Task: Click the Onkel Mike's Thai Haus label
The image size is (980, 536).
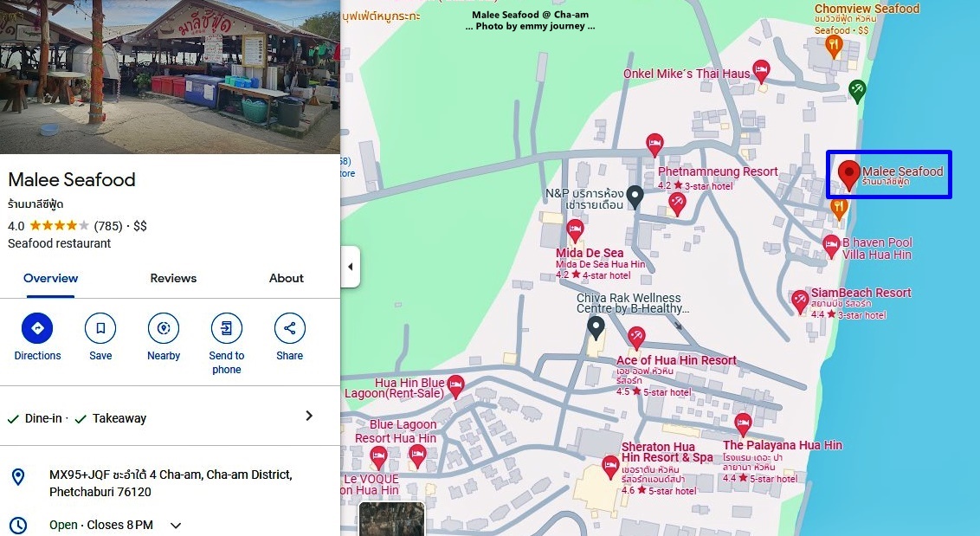Action: [687, 74]
